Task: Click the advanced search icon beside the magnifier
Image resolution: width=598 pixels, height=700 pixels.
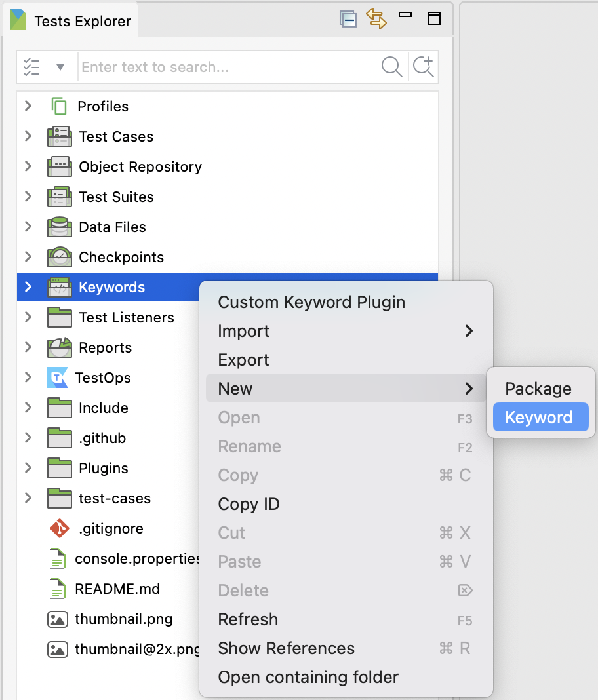Action: [423, 66]
